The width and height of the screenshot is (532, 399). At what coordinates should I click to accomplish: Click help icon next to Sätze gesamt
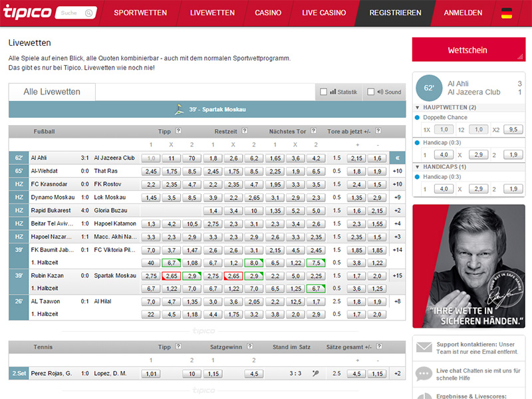point(379,346)
